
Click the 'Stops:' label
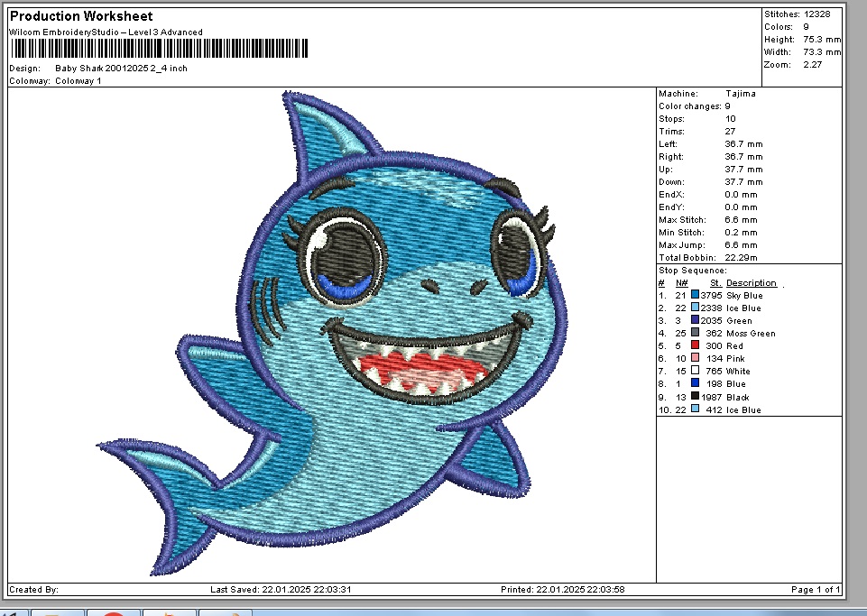[671, 119]
